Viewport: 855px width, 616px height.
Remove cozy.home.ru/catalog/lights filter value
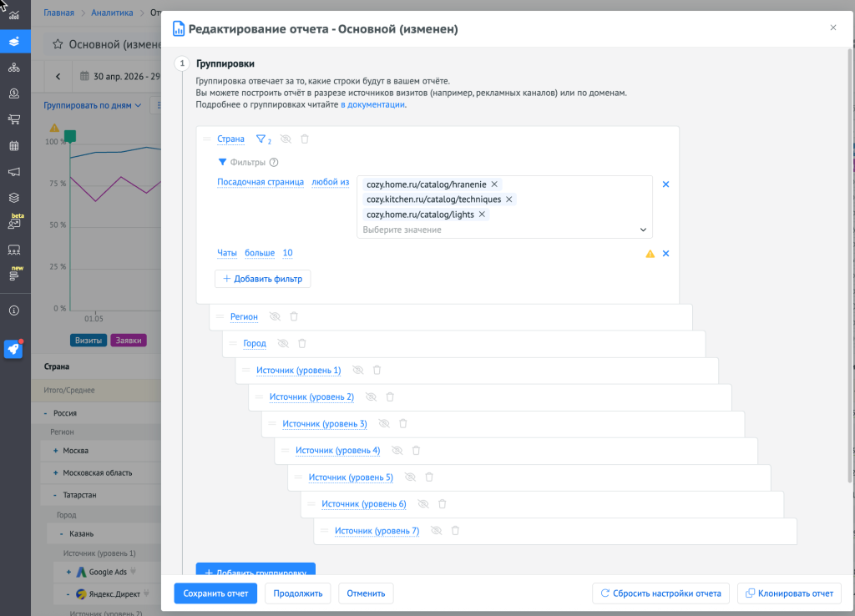pyautogui.click(x=482, y=215)
